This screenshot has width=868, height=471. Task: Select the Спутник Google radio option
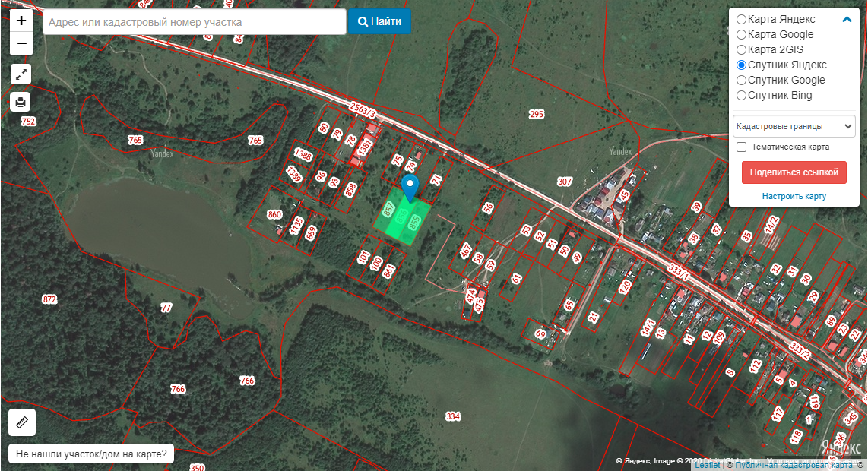pyautogui.click(x=741, y=81)
